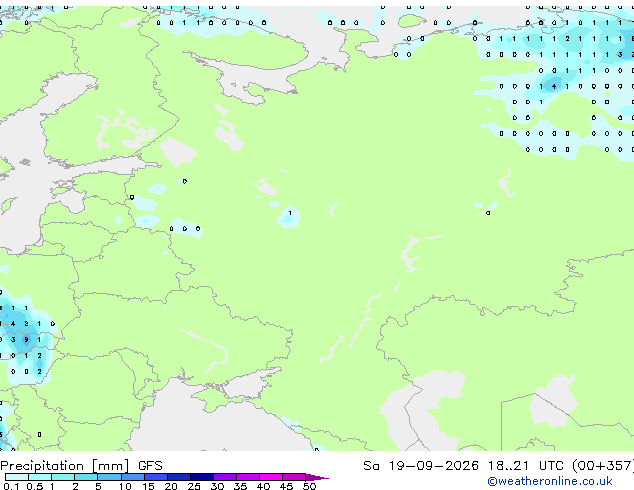Click the weatheronline.co.uk copyright link

pos(550,481)
